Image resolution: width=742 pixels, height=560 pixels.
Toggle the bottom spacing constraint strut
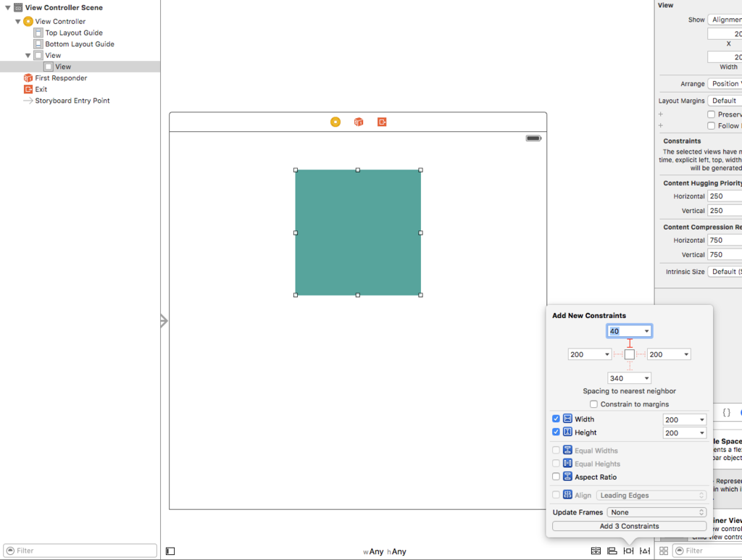click(630, 366)
